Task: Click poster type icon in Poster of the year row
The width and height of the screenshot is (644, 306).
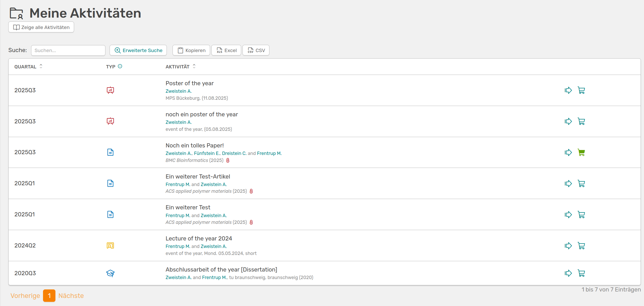Action: tap(110, 90)
